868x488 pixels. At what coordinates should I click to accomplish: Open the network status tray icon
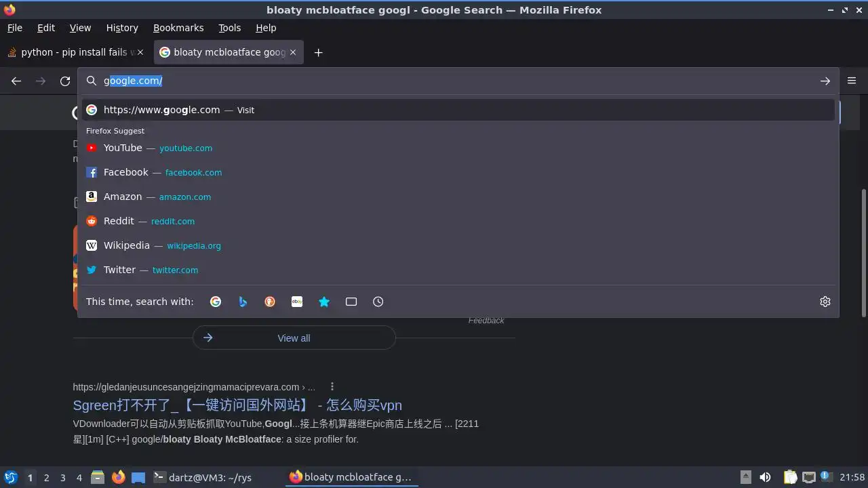[809, 477]
